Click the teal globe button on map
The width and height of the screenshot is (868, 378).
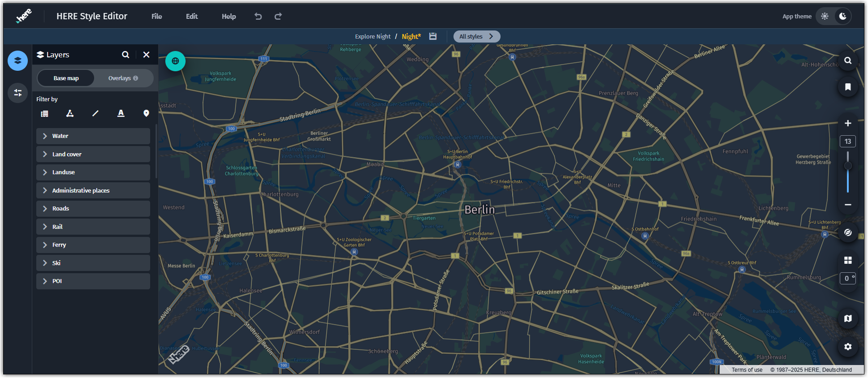[x=175, y=61]
